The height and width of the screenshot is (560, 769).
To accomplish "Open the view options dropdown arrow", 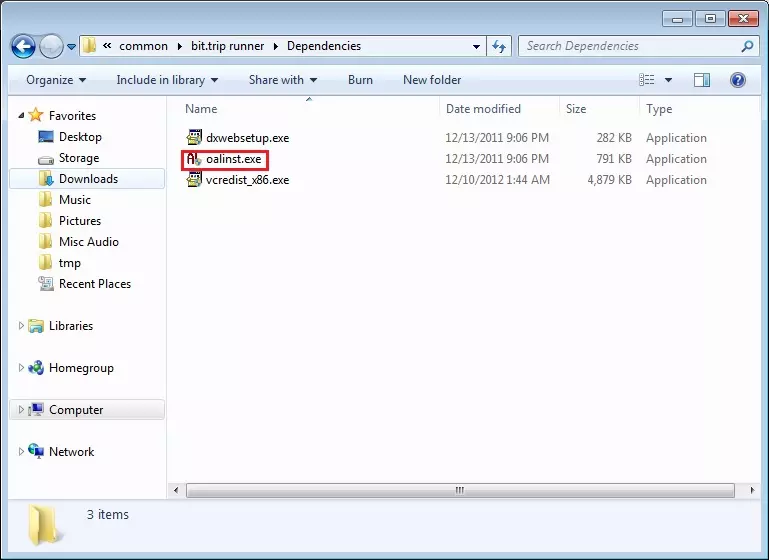I will (668, 80).
